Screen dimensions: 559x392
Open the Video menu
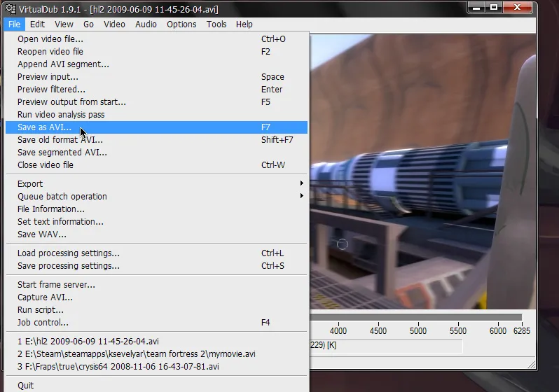pos(114,24)
